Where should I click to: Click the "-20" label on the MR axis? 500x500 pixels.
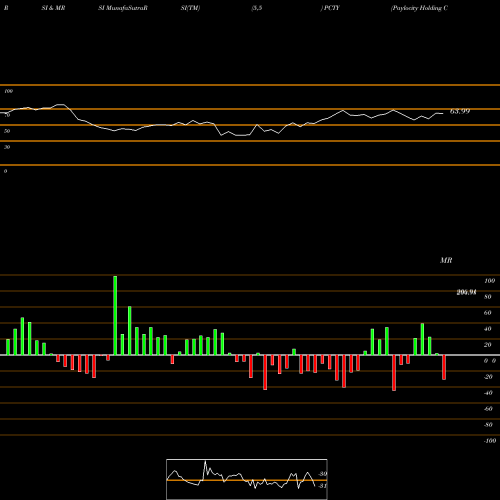488,377
